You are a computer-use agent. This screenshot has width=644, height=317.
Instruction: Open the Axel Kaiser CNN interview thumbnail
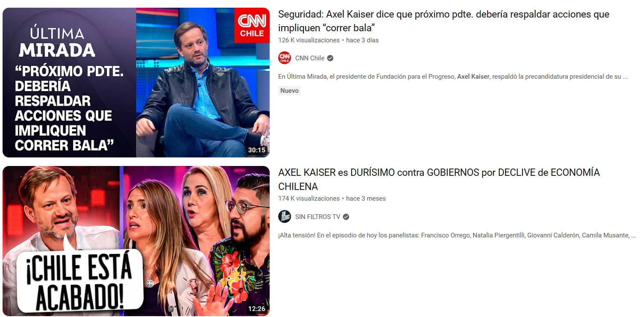click(x=136, y=83)
